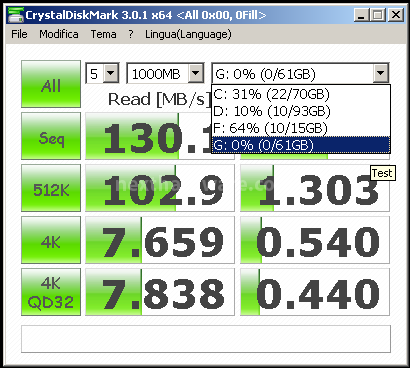This screenshot has height=368, width=410.
Task: Start all benchmarks with the All button
Action: click(51, 84)
